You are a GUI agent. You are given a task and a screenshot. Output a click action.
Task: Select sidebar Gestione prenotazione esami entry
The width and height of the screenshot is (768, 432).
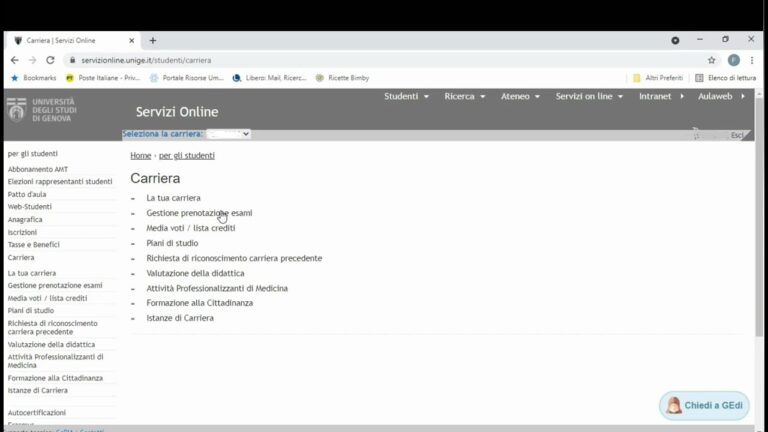tap(55, 285)
